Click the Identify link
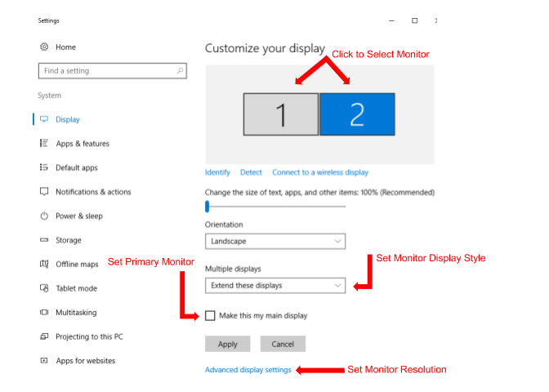The width and height of the screenshot is (549, 392). (217, 172)
